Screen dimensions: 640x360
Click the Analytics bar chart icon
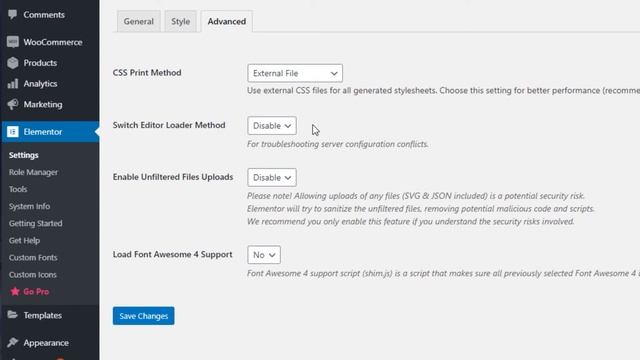pos(13,84)
